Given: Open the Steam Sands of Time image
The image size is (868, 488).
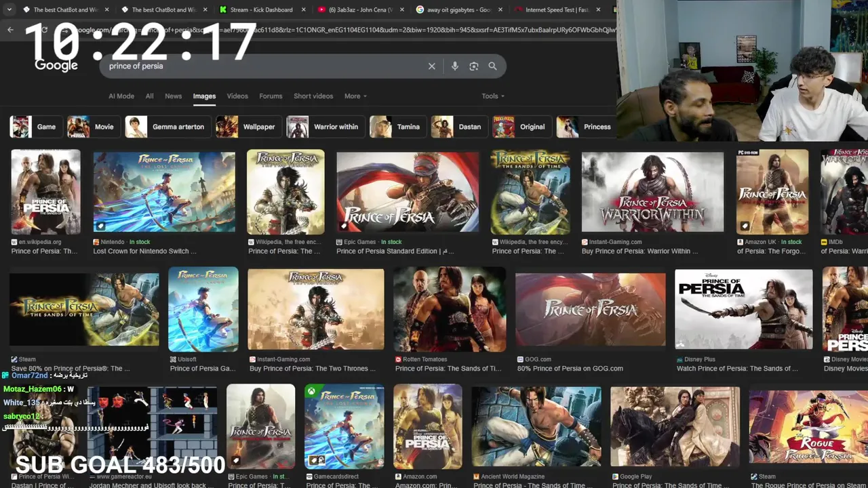Looking at the screenshot, I should (x=85, y=309).
